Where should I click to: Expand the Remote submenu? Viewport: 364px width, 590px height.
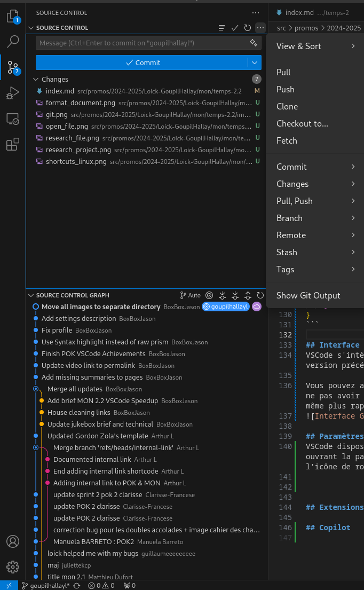coord(315,235)
